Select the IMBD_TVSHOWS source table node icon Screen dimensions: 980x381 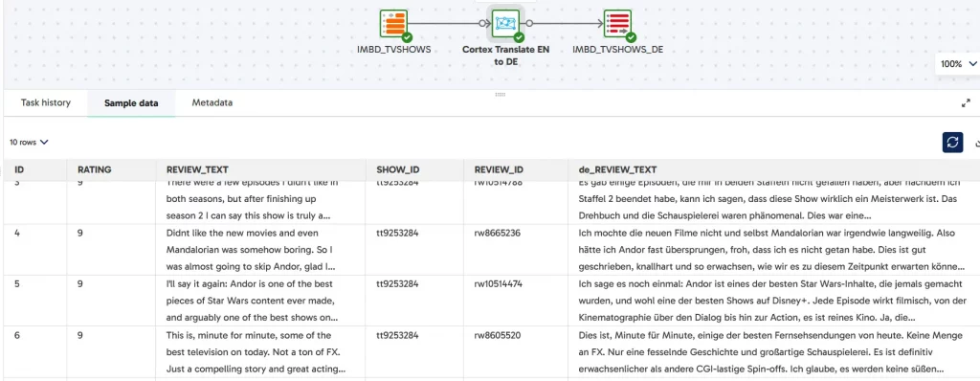(393, 24)
